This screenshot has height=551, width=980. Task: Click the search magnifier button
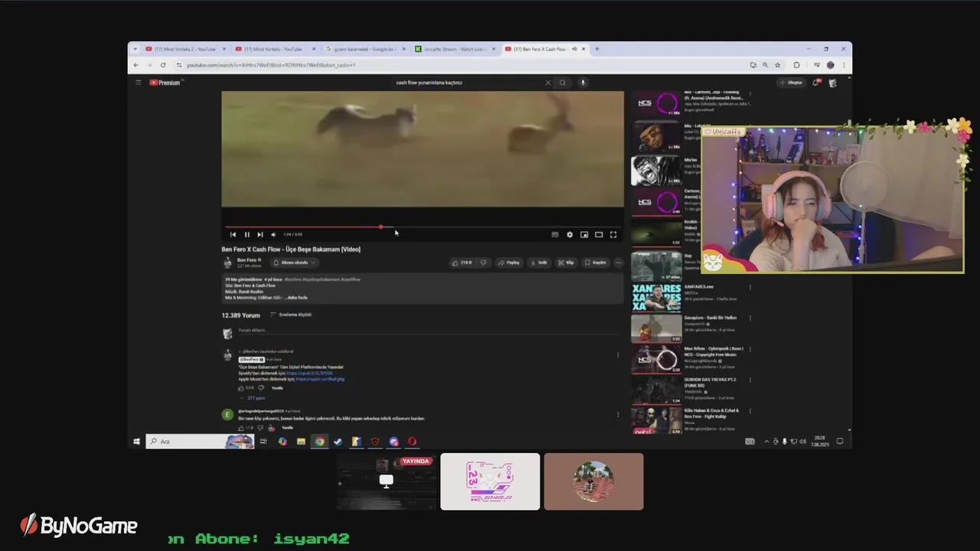point(563,83)
